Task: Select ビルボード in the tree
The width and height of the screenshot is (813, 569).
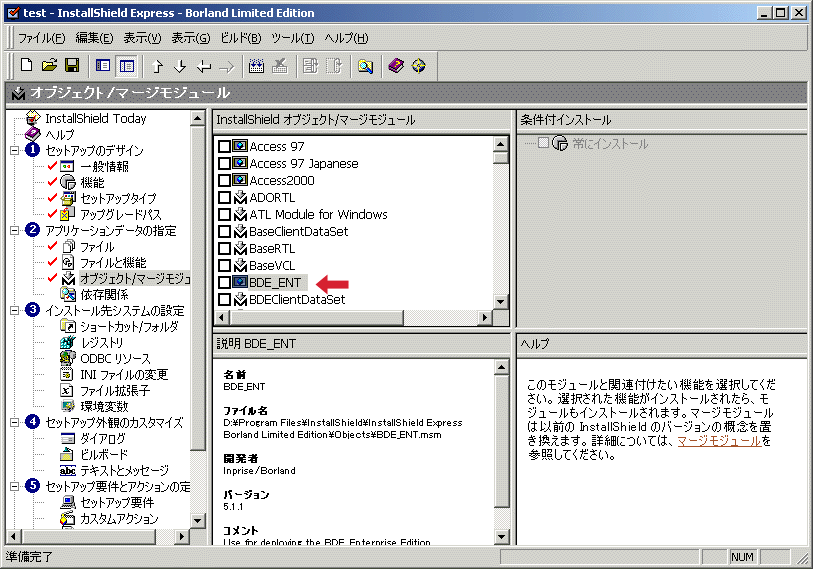Action: (x=104, y=454)
